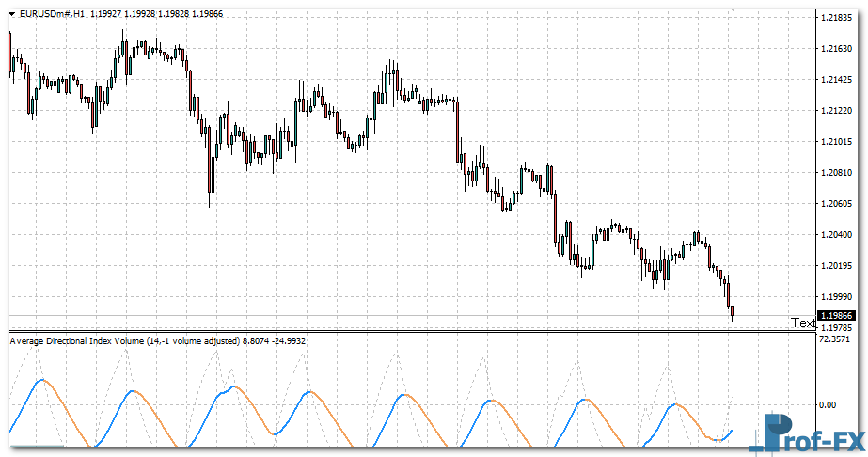
Task: Click the 1.21835 price scale label
Action: (836, 18)
